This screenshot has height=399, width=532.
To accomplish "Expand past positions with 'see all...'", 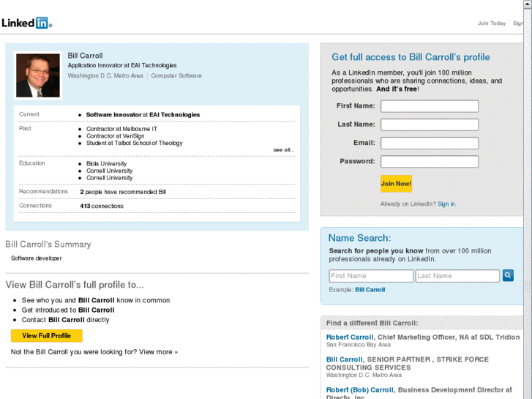I will click(283, 150).
